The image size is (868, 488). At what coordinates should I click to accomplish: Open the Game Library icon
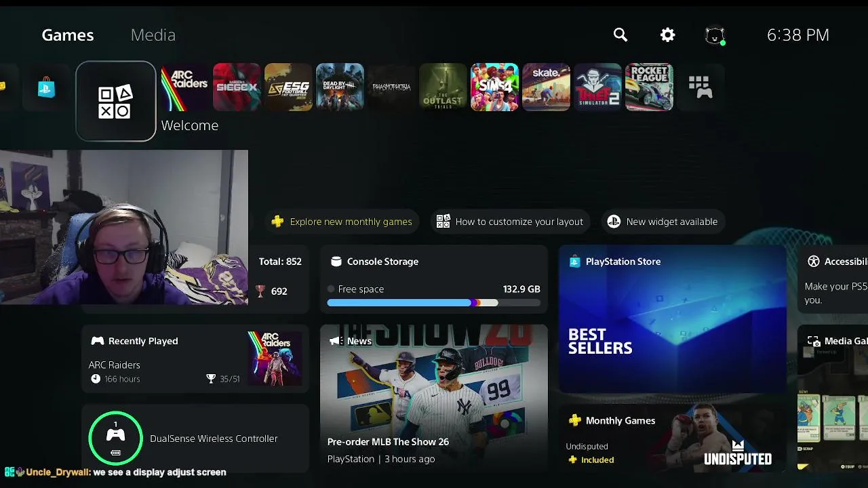pos(701,87)
